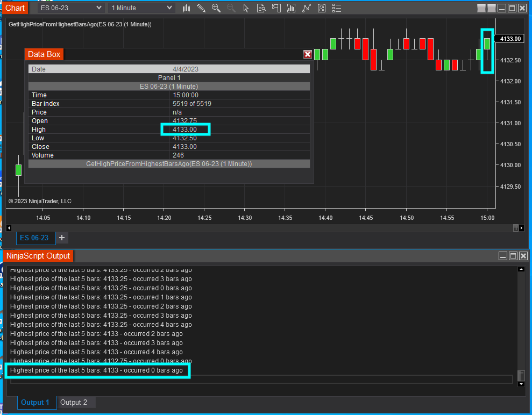Screen dimensions: 532x415
Task: Open the Chart Trader icon
Action: (276, 8)
